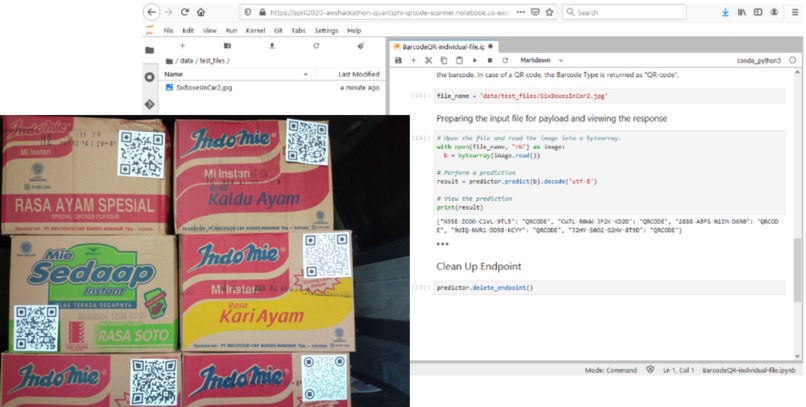Click the padlock site security icon

click(262, 12)
